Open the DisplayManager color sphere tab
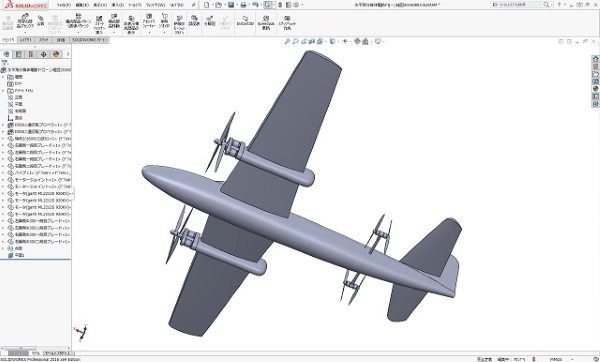Viewport: 600px width, 362px height. click(x=56, y=54)
